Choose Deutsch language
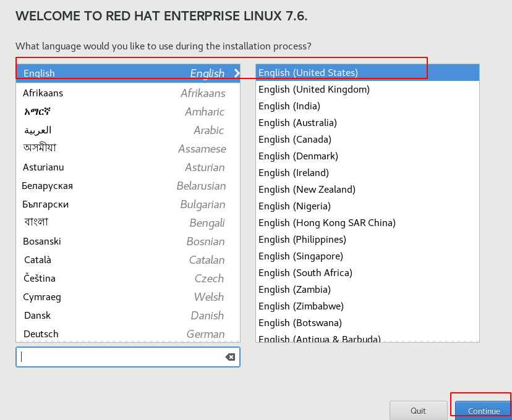 (128, 334)
